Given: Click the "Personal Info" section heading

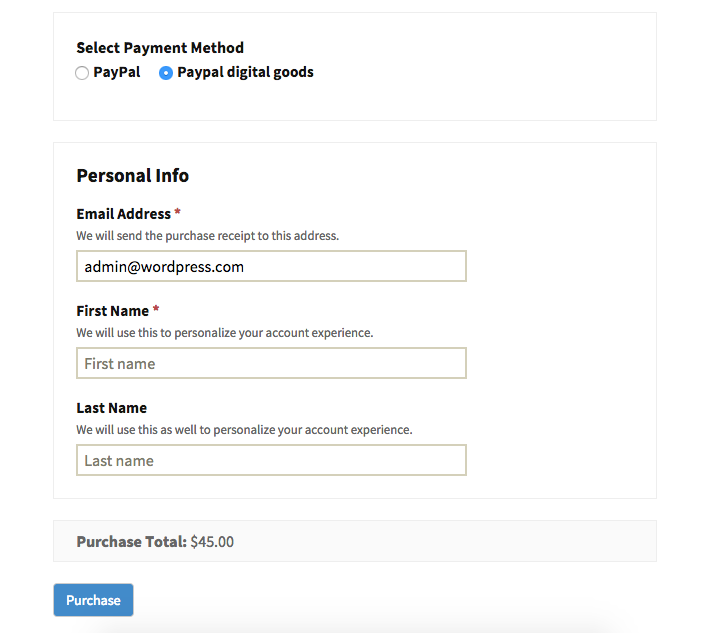Looking at the screenshot, I should pos(132,175).
